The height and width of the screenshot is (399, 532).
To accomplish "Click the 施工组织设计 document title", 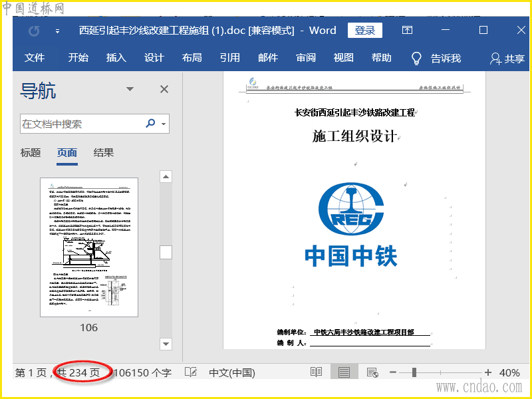I will click(x=354, y=136).
